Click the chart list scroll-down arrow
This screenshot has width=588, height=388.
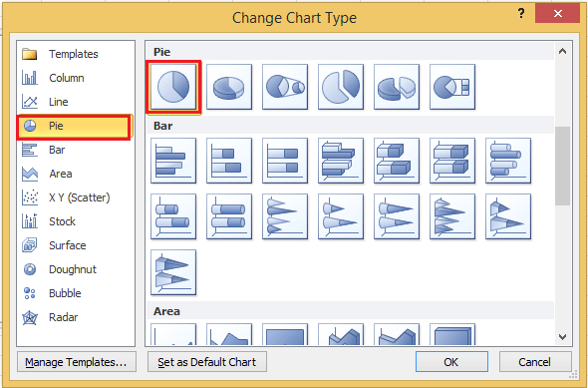pyautogui.click(x=562, y=337)
